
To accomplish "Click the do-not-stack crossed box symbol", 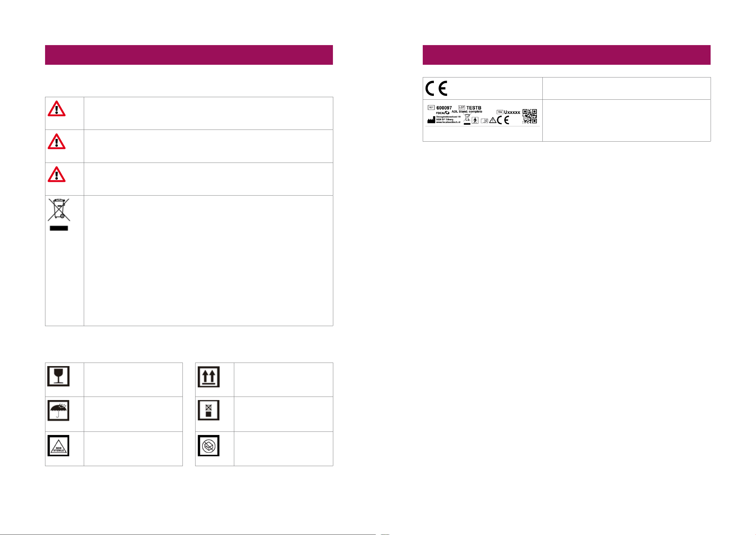I will coord(209,410).
